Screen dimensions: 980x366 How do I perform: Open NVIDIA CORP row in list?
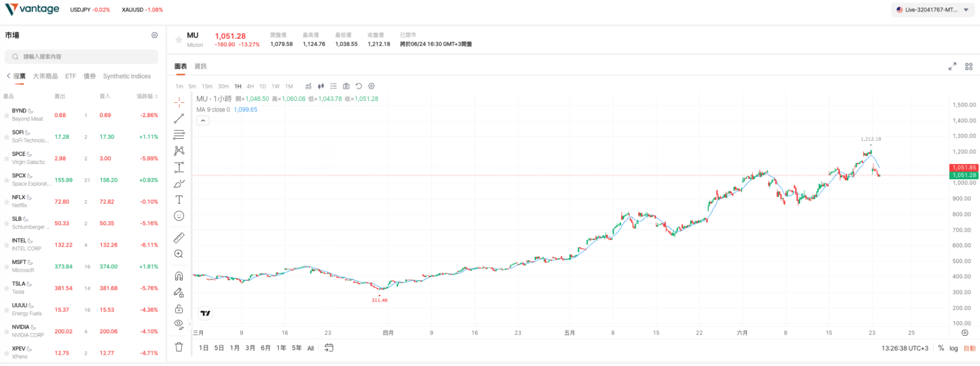coord(81,331)
